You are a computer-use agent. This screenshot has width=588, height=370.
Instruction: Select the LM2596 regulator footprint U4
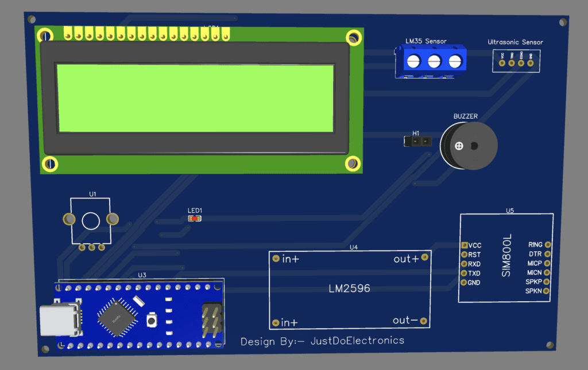click(349, 289)
